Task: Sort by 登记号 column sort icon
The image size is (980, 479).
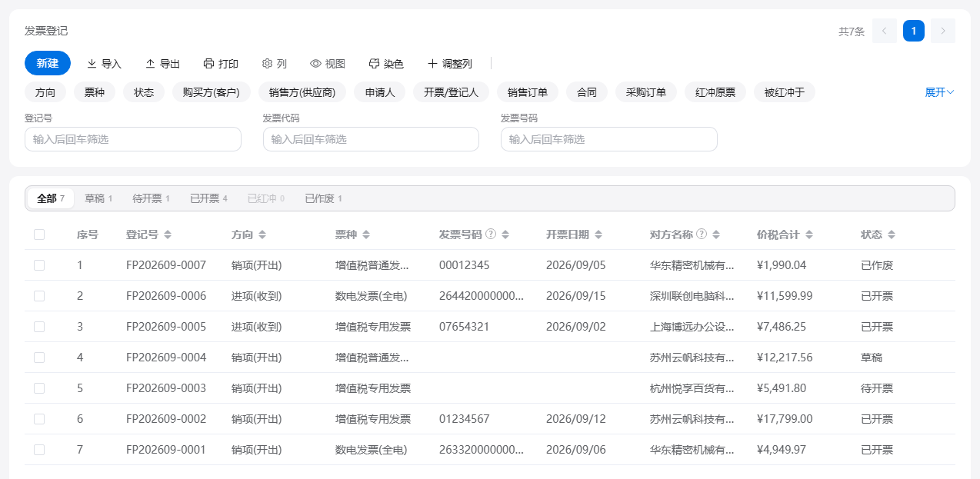Action: [168, 235]
